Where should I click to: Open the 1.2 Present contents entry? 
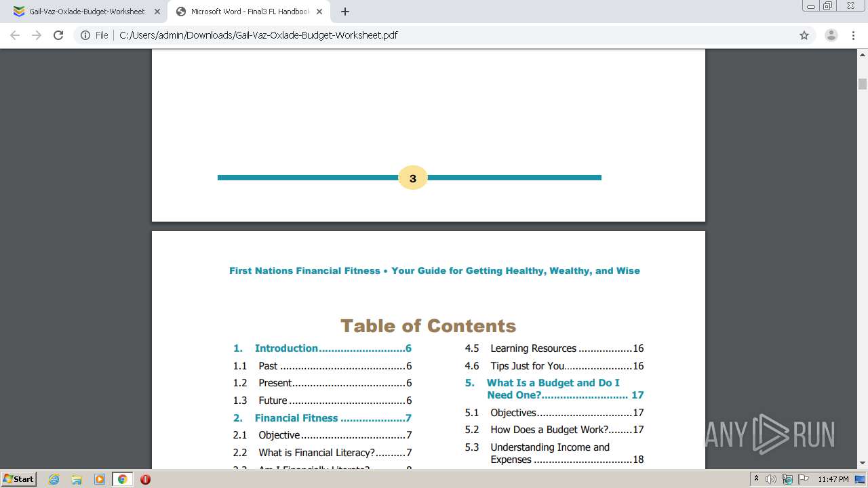pos(323,383)
